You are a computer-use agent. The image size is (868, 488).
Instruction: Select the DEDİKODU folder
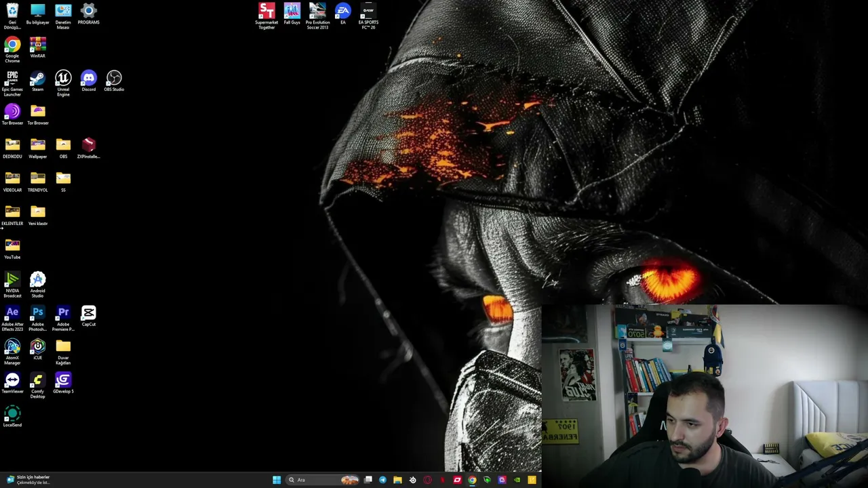pyautogui.click(x=12, y=148)
